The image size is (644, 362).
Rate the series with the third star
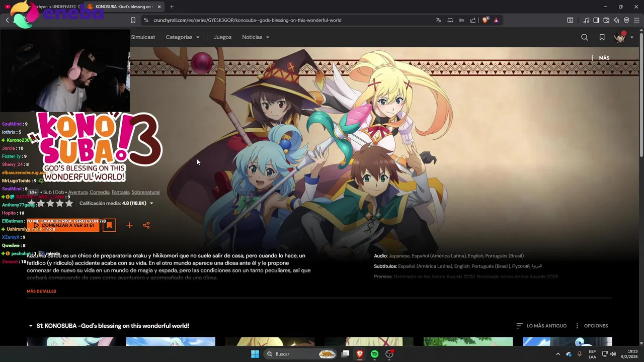point(50,203)
